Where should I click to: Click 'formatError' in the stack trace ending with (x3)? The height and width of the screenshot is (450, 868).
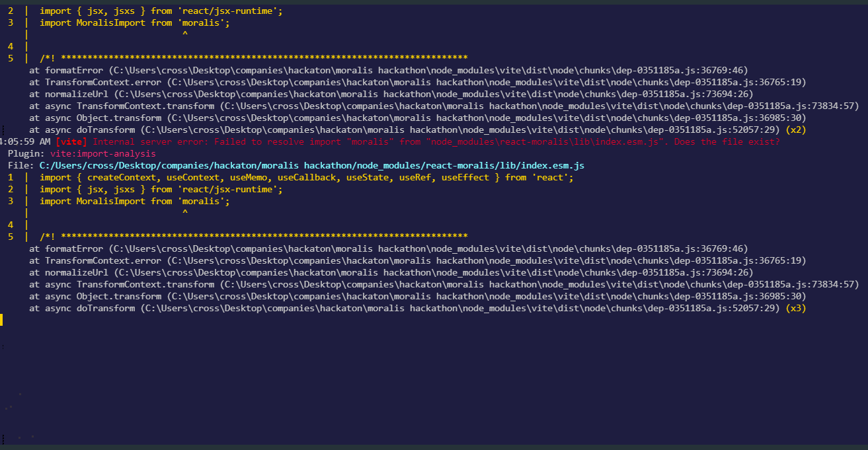tap(74, 248)
